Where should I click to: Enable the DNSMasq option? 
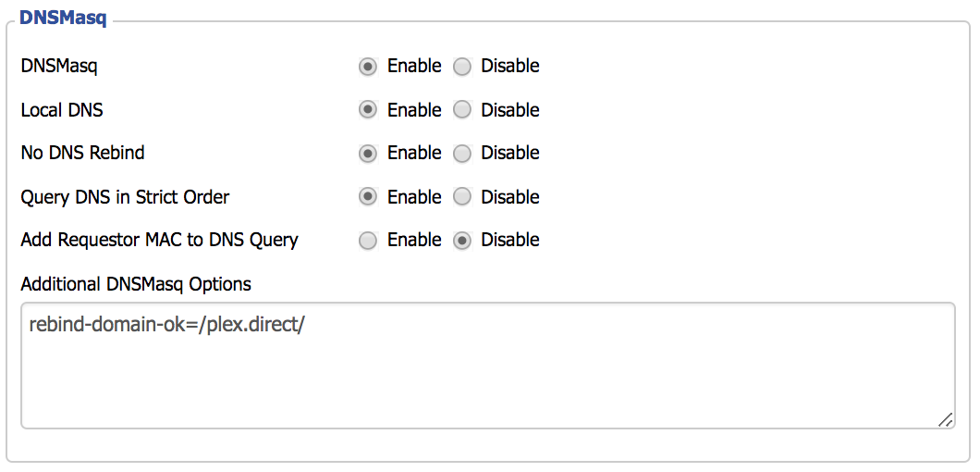coord(368,67)
